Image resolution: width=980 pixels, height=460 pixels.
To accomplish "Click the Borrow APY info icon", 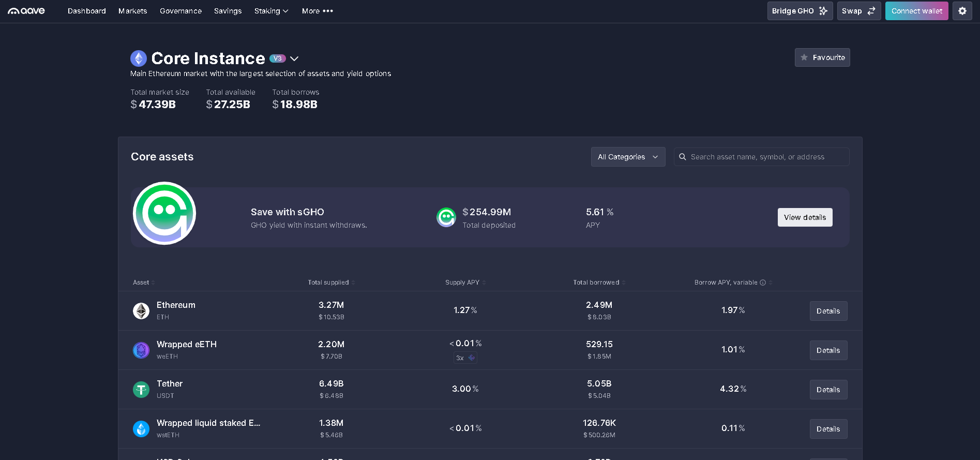I will pos(762,283).
